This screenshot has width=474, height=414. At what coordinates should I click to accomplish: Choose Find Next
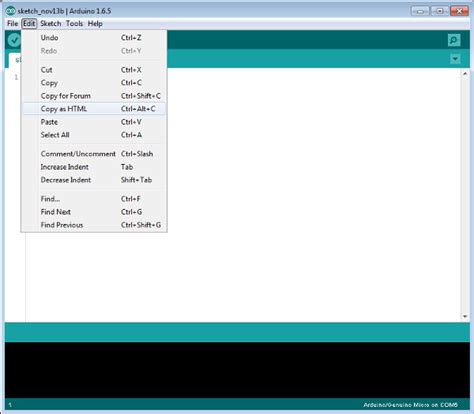click(x=94, y=212)
